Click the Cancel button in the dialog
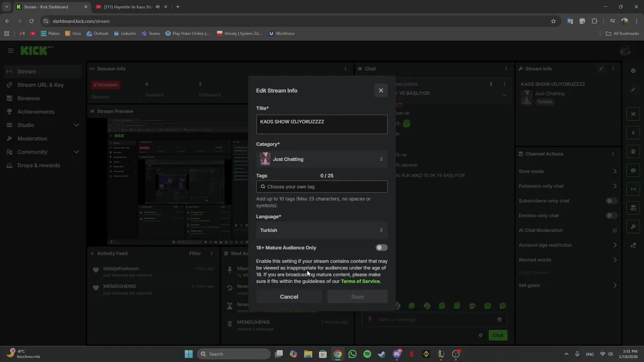 (x=289, y=297)
